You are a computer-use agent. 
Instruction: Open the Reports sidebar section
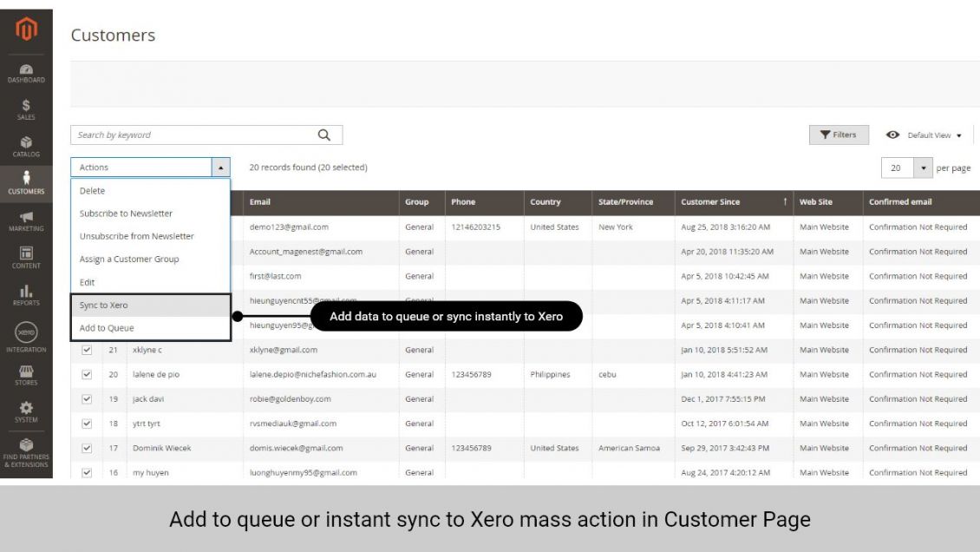(x=26, y=295)
